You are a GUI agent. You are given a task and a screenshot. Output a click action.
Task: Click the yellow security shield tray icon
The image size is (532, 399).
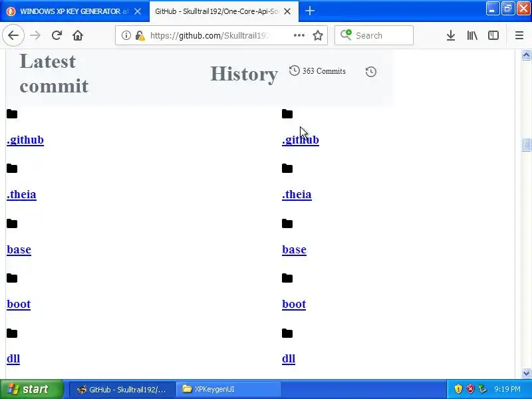[x=458, y=389]
